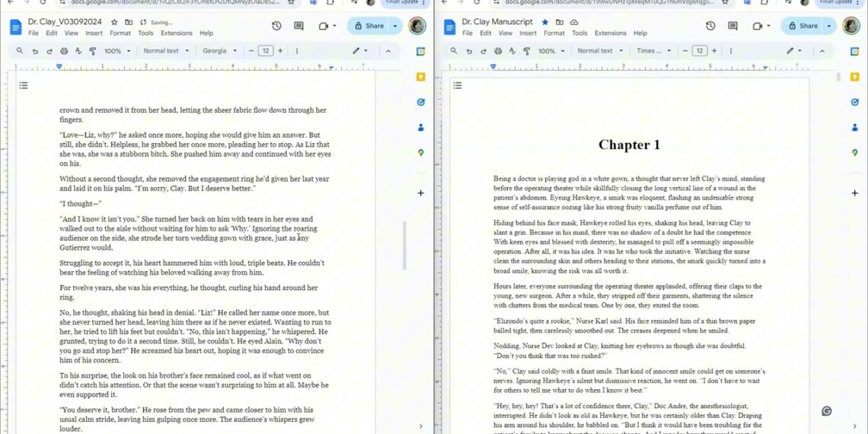Screen dimensions: 868x434
Task: Open Google Maps in Dr. Clay Manuscript side panel
Action: point(855,153)
